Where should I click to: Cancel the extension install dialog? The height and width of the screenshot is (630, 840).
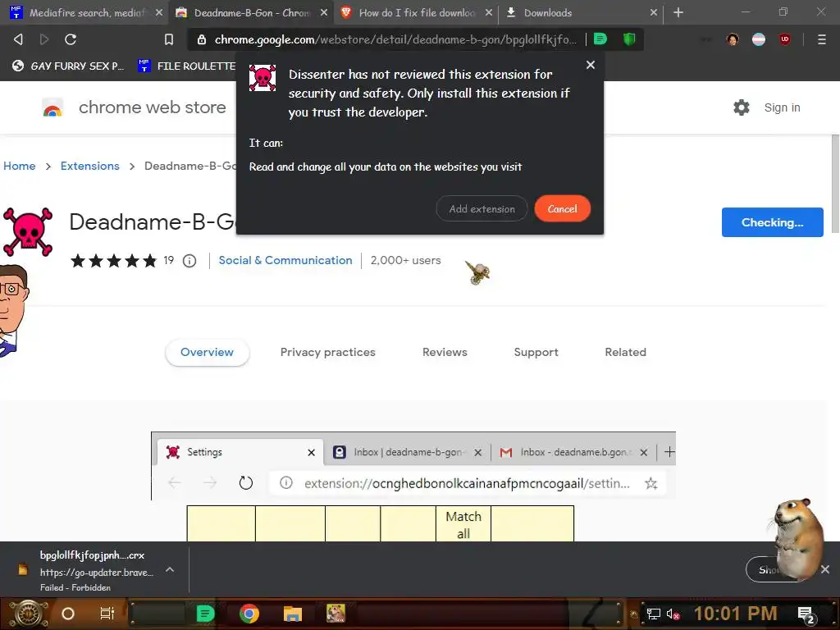563,209
